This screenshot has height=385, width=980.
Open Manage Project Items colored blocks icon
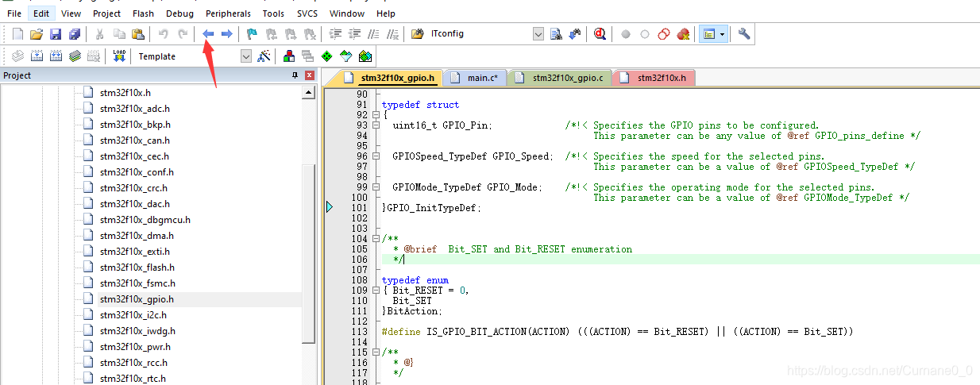pos(289,56)
